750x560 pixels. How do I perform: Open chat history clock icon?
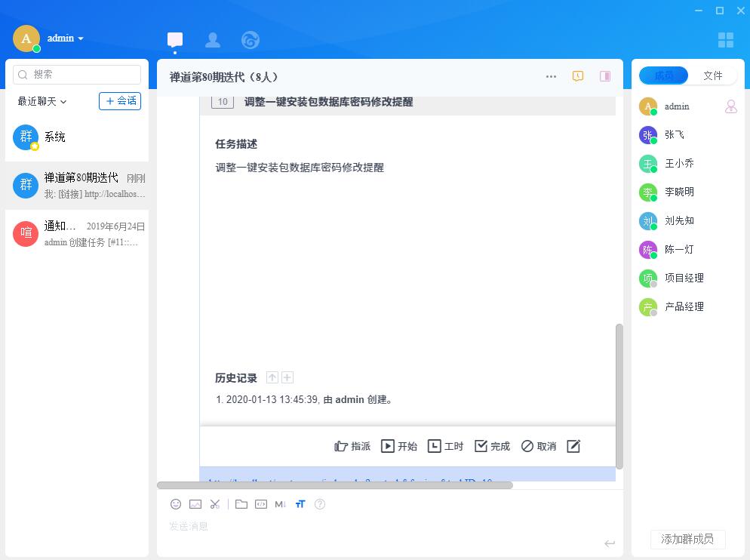[x=578, y=76]
